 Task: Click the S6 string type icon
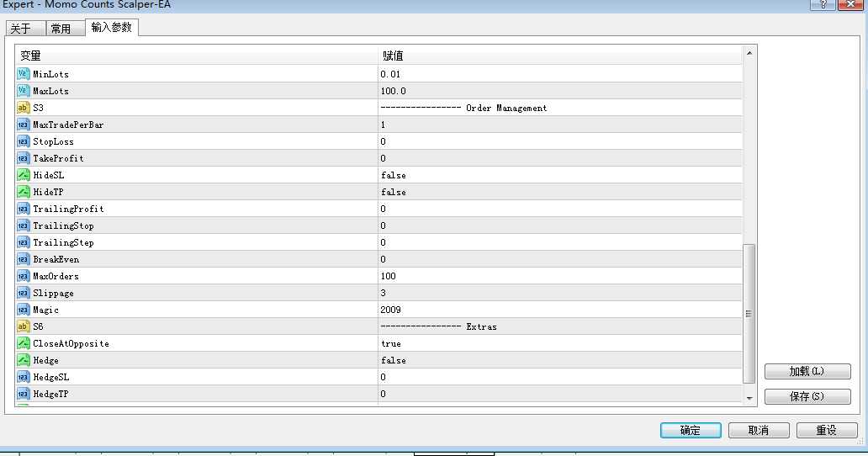point(24,326)
